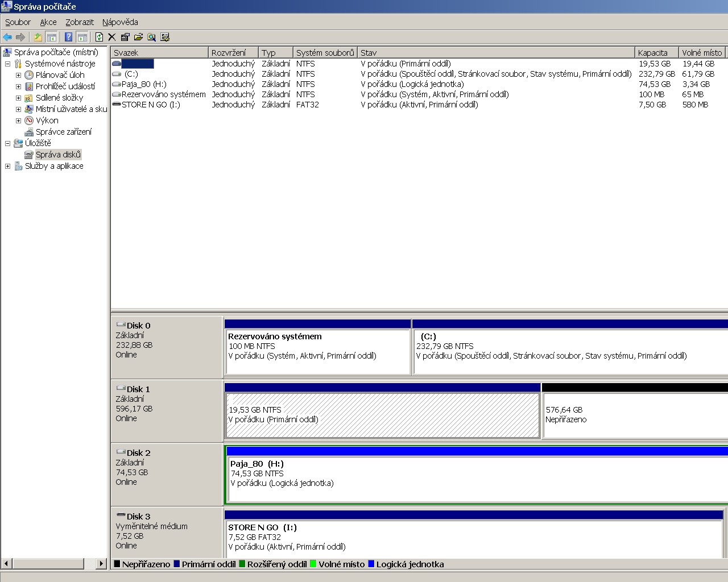Image resolution: width=728 pixels, height=582 pixels.
Task: Toggle the Show/Hide Console Tree toolbar button
Action: point(52,38)
